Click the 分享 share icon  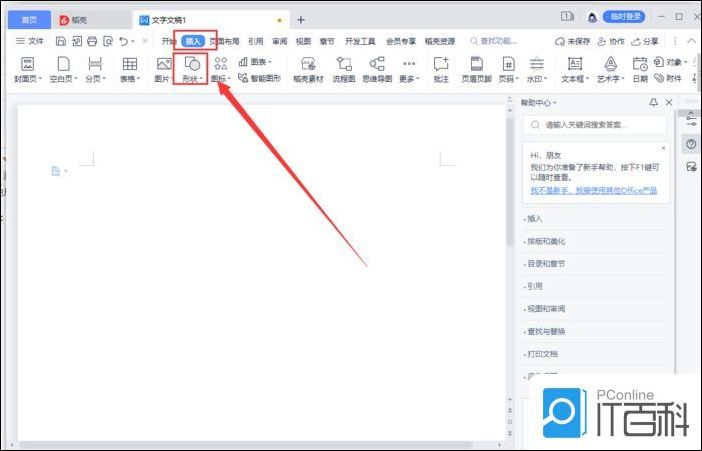[x=636, y=42]
